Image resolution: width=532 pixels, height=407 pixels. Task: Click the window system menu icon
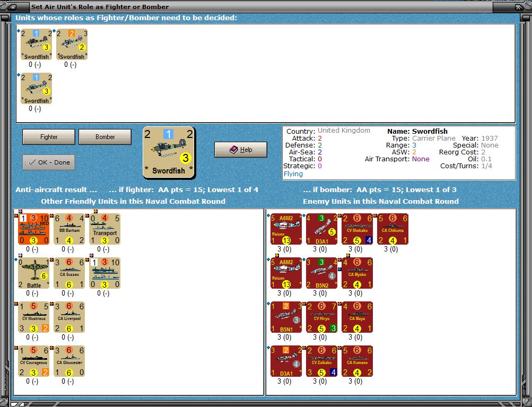pyautogui.click(x=13, y=7)
